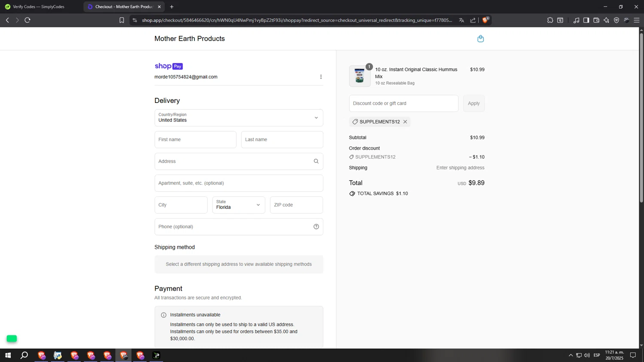Click the taskbar clock showing 11:21 a. m.
This screenshot has width=644, height=362.
pyautogui.click(x=614, y=355)
